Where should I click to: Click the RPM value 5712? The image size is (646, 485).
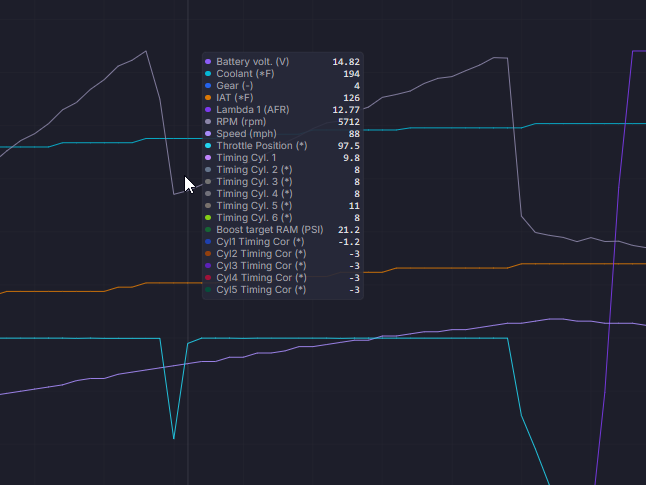pos(349,122)
